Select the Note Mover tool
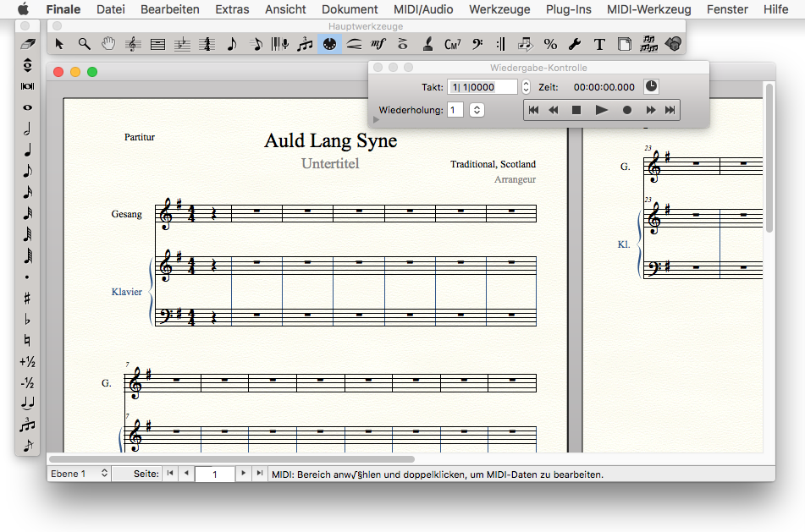The width and height of the screenshot is (805, 532). [525, 44]
